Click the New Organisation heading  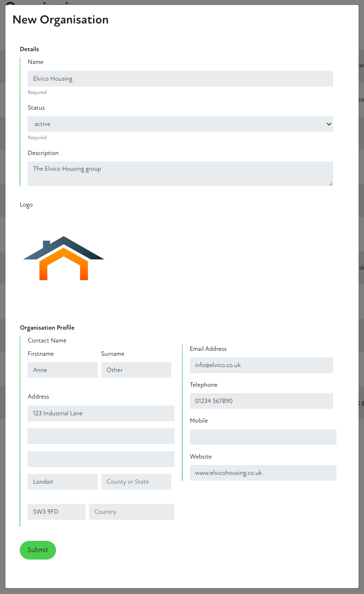[61, 20]
